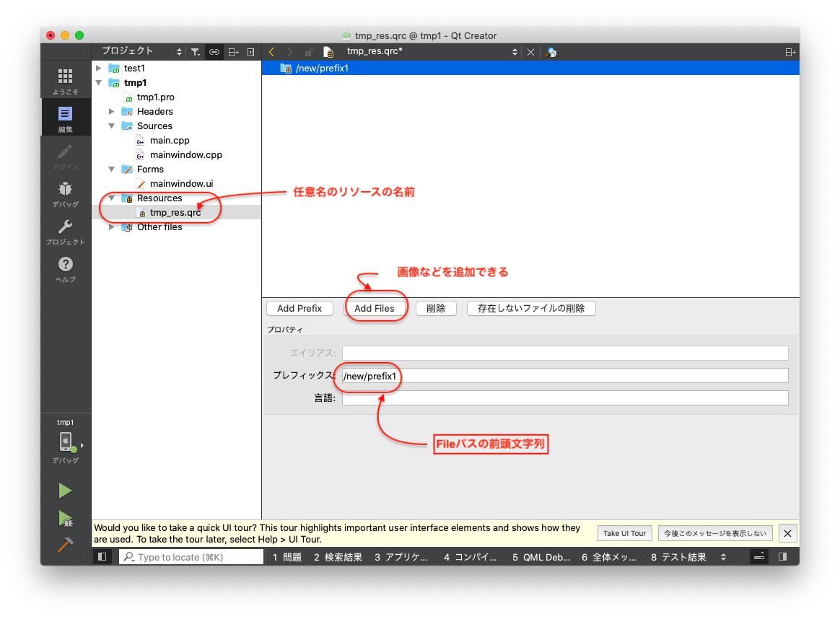Click the Type to locate search field
This screenshot has height=619, width=840.
[191, 557]
